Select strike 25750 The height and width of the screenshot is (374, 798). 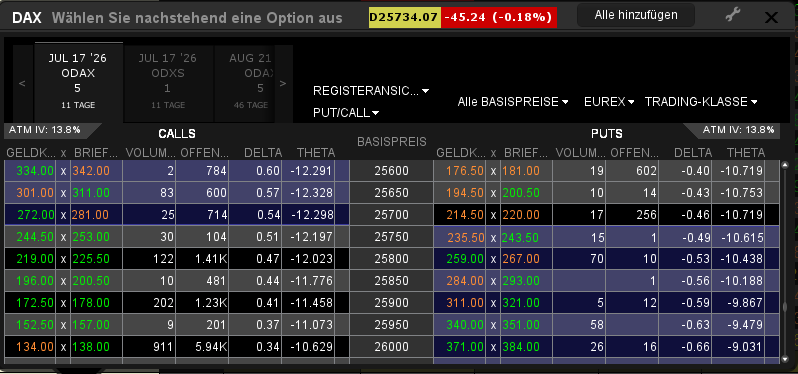(x=391, y=237)
